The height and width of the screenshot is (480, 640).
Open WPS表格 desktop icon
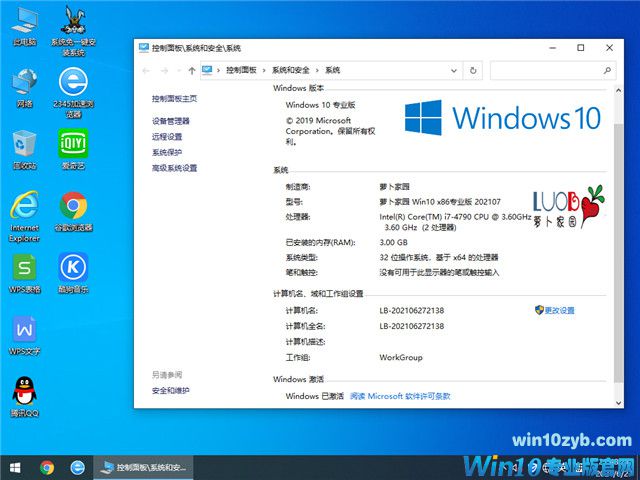pyautogui.click(x=24, y=273)
